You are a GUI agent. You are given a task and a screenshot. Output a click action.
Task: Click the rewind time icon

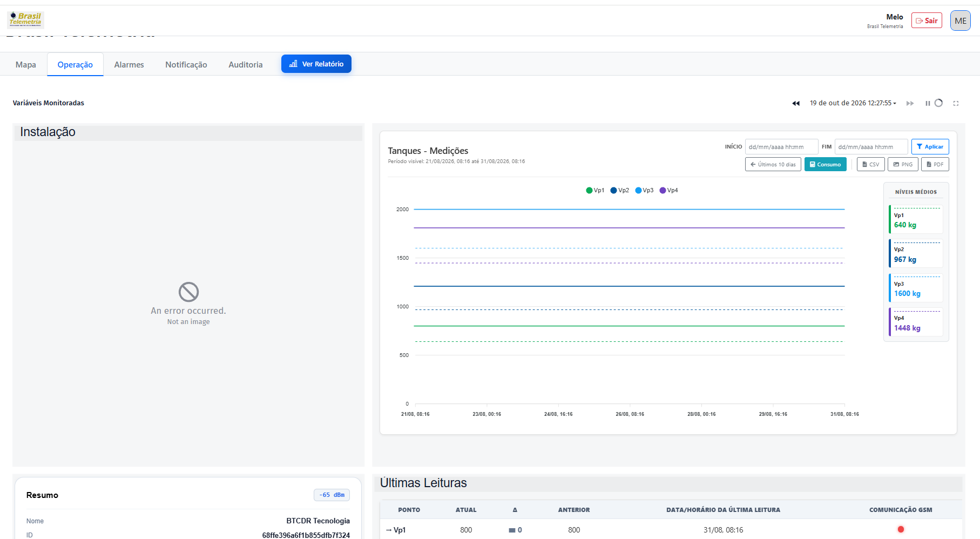click(796, 103)
